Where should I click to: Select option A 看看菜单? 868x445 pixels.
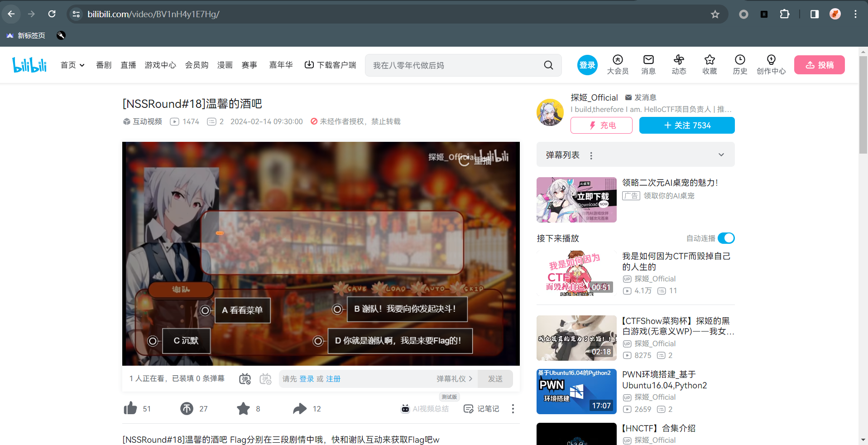[242, 310]
